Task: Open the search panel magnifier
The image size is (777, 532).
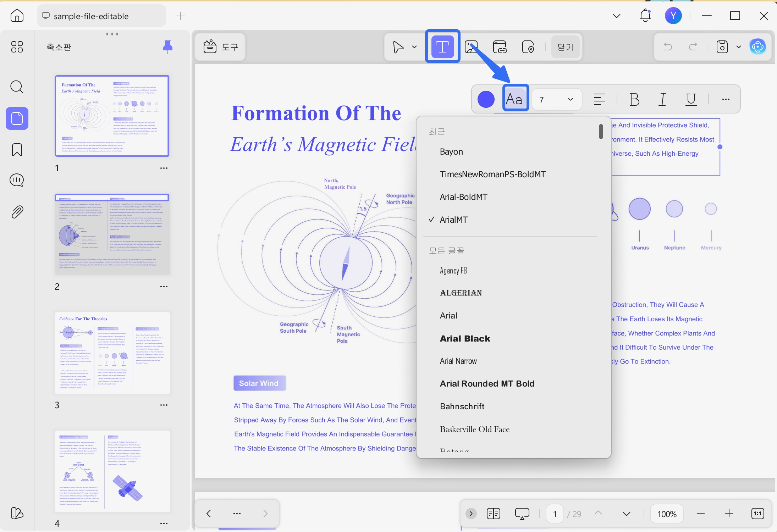Action: tap(17, 87)
